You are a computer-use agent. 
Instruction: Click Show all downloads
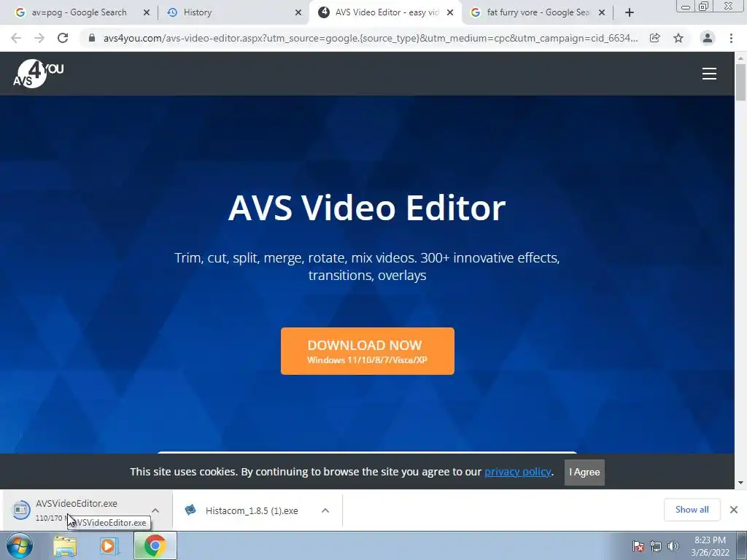(692, 510)
